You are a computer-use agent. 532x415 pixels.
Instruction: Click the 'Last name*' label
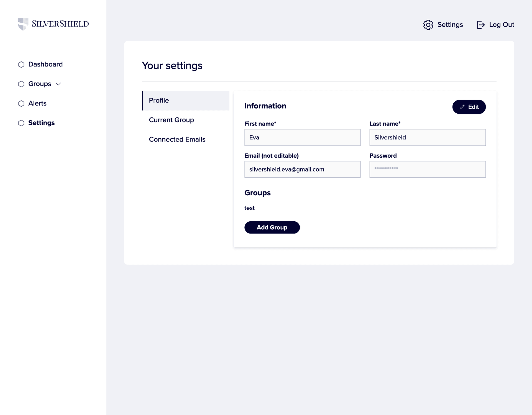tap(385, 124)
